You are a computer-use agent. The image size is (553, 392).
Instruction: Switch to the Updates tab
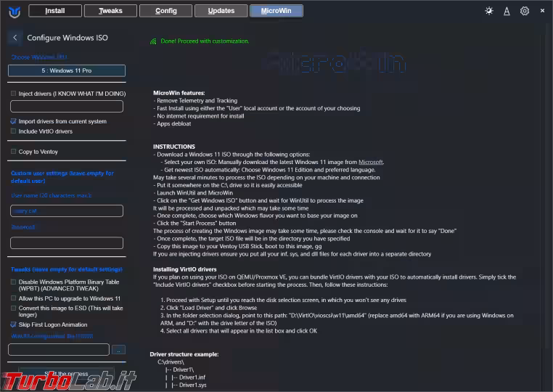[221, 11]
